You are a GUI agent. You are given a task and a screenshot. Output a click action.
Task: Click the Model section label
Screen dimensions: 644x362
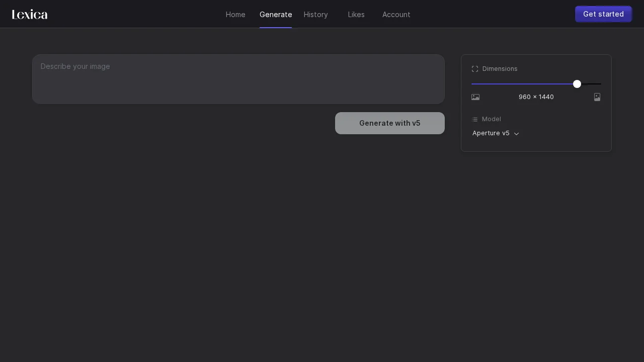[491, 119]
